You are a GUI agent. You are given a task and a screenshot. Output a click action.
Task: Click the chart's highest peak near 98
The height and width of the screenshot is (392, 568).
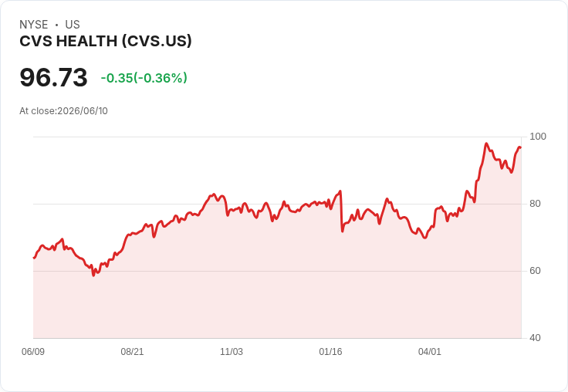click(486, 144)
